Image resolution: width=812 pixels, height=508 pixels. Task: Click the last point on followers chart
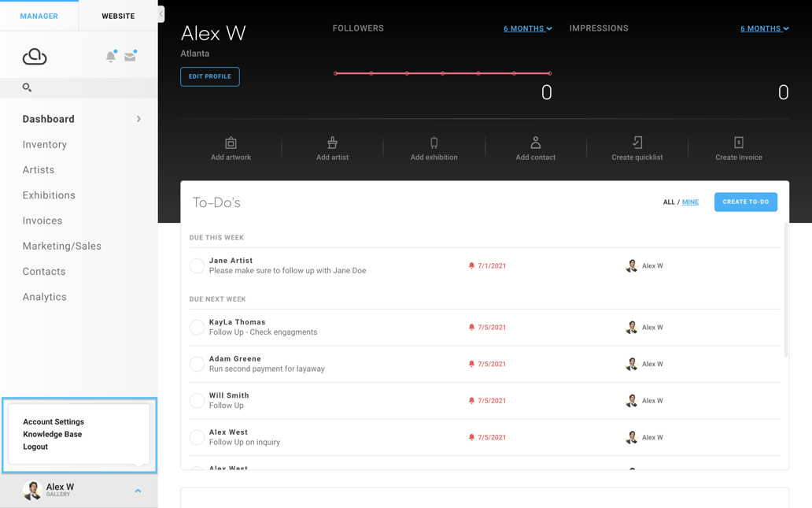549,73
